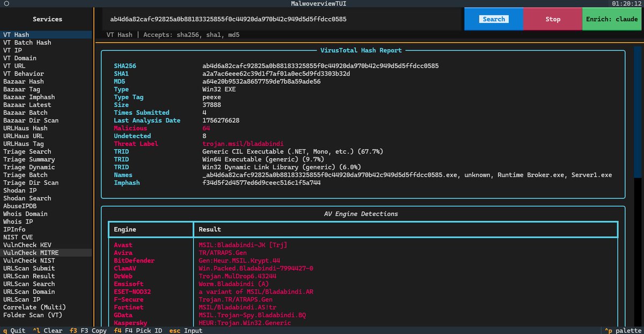Open Triage Dir Scan service
The image size is (644, 334).
pyautogui.click(x=47, y=182)
